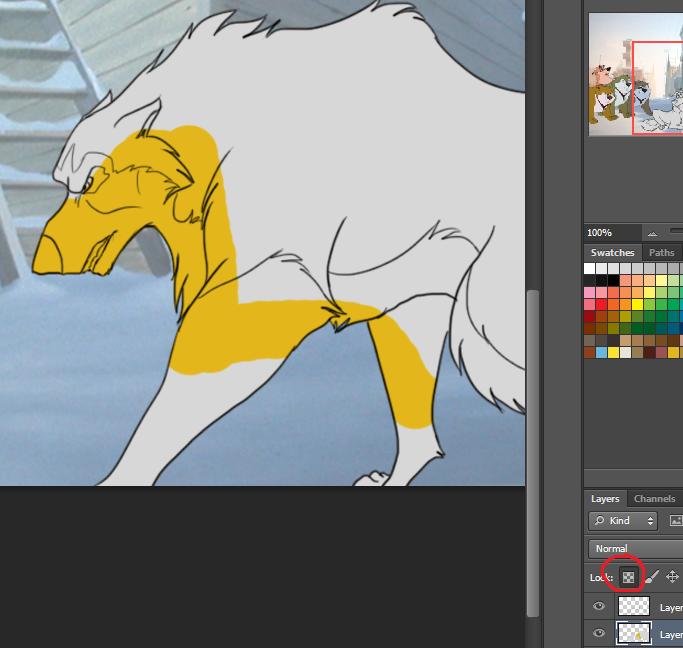Image resolution: width=683 pixels, height=648 pixels.
Task: Select the upper layer's transparent thumbnail
Action: [x=634, y=606]
